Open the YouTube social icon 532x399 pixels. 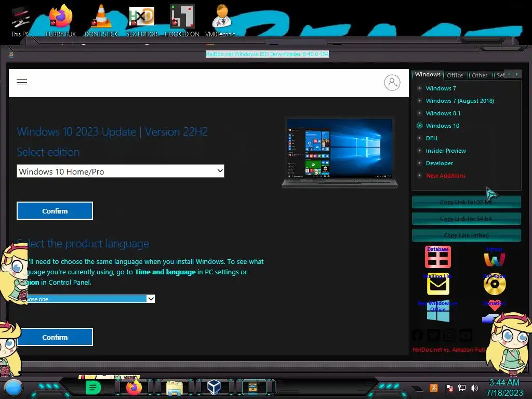(465, 335)
